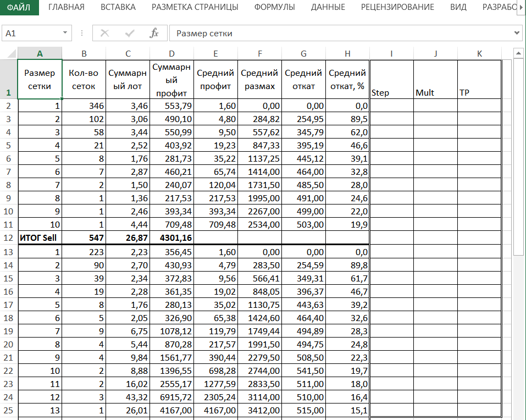This screenshot has height=420, width=526.
Task: Expand the formula bar chevron
Action: [x=517, y=33]
